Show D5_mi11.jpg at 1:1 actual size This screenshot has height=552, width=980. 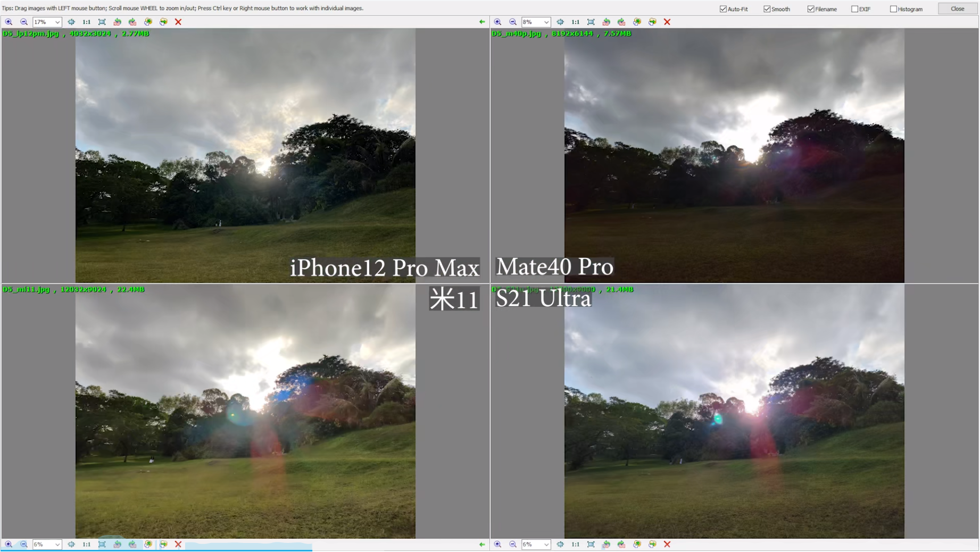click(86, 544)
